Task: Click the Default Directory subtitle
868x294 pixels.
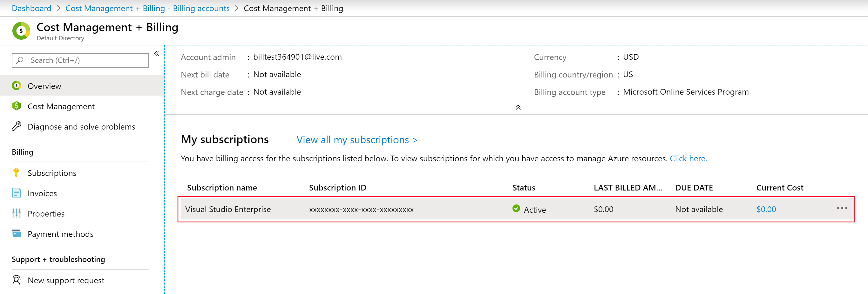Action: click(60, 38)
